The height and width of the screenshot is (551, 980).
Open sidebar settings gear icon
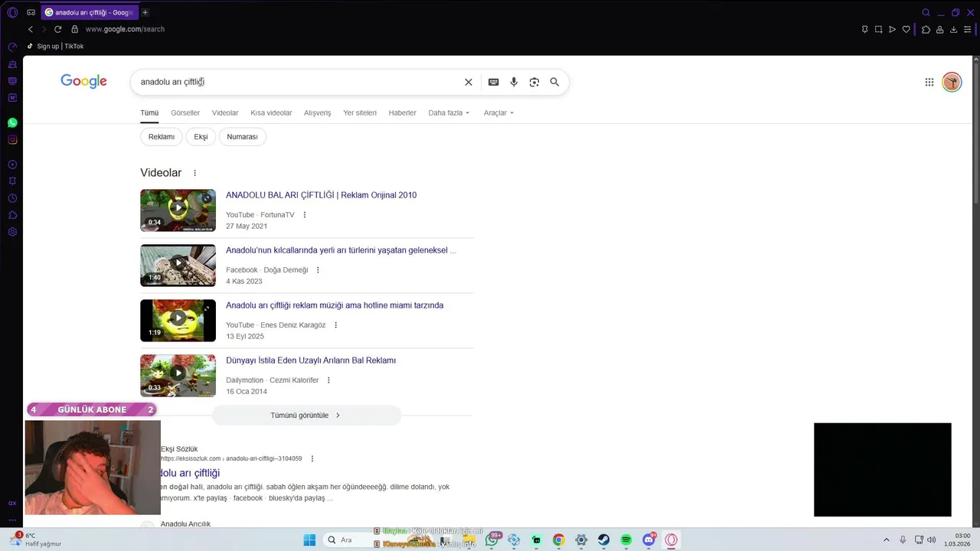click(12, 232)
